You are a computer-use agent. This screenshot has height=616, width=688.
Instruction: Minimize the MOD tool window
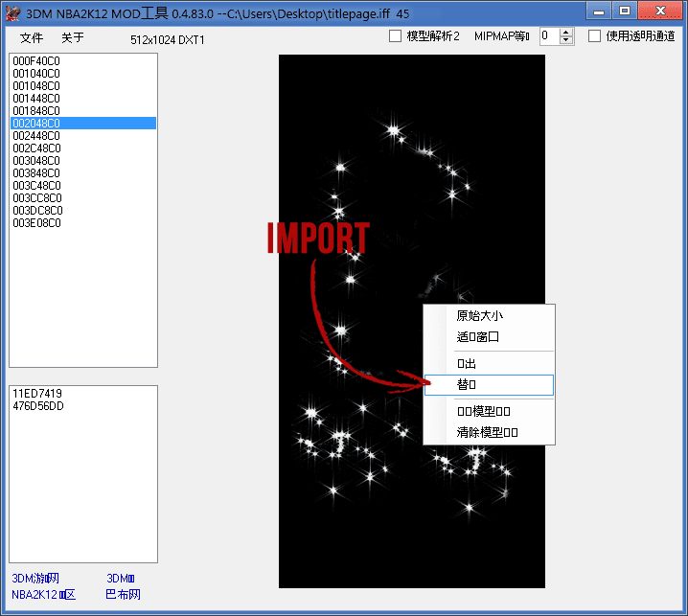pyautogui.click(x=599, y=11)
